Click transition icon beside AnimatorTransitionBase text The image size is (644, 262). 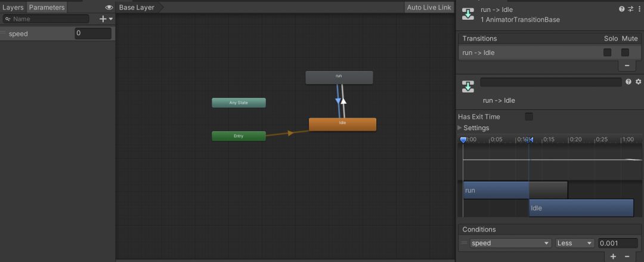point(468,14)
